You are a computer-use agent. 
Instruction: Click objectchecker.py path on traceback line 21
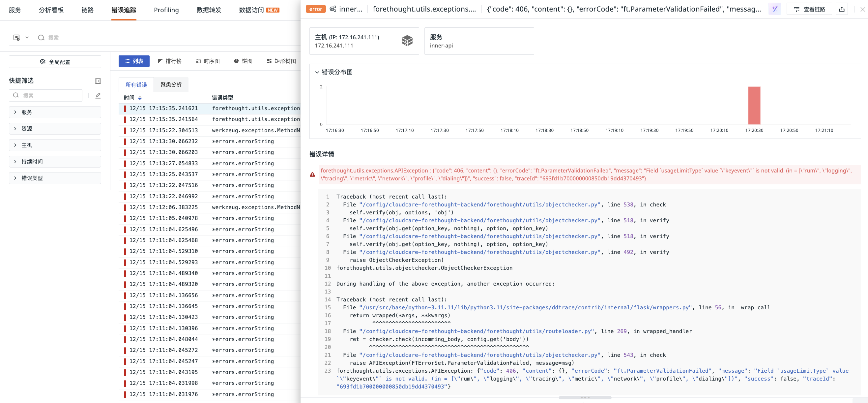(x=480, y=355)
